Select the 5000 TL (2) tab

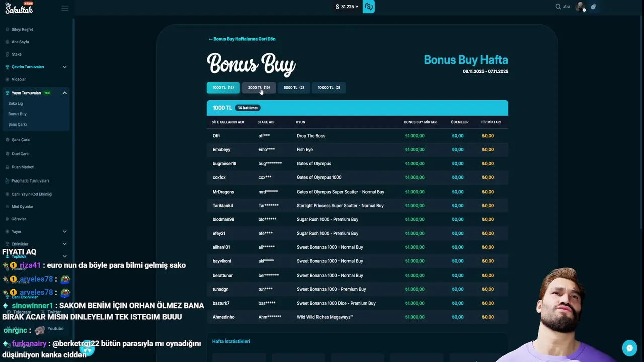[x=294, y=87]
